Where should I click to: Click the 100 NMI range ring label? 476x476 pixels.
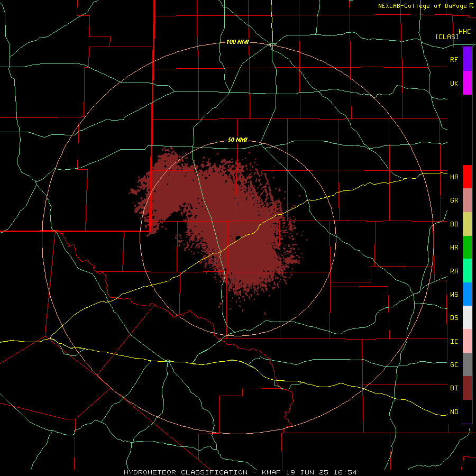[x=237, y=42]
